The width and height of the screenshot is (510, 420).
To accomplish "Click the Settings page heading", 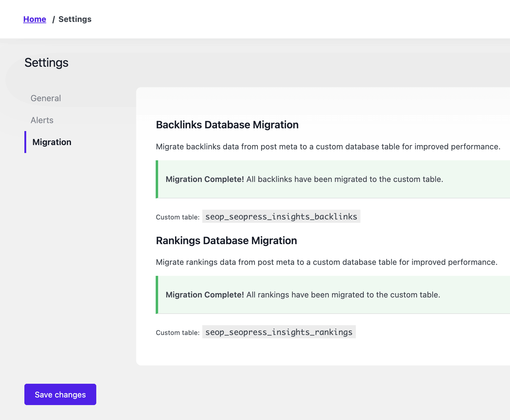I will [46, 63].
